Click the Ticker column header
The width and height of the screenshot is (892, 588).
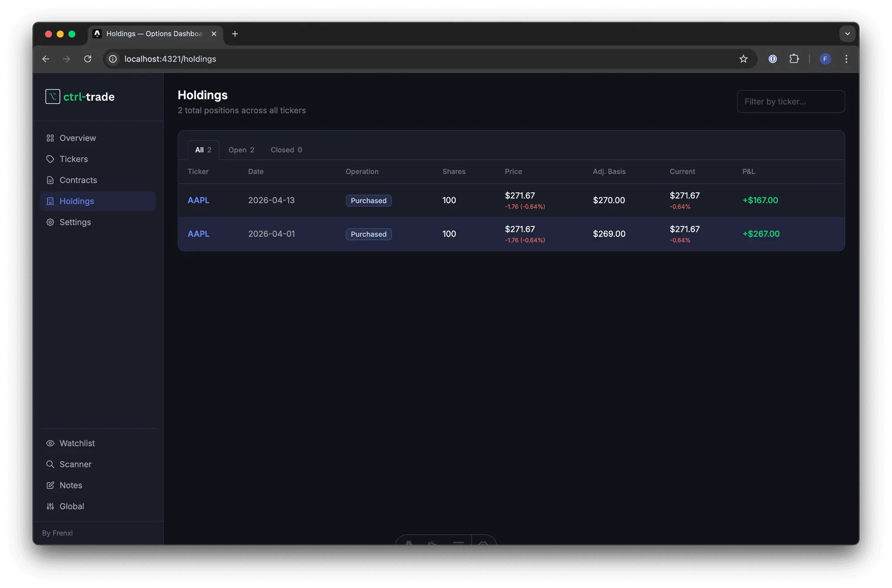pyautogui.click(x=198, y=171)
